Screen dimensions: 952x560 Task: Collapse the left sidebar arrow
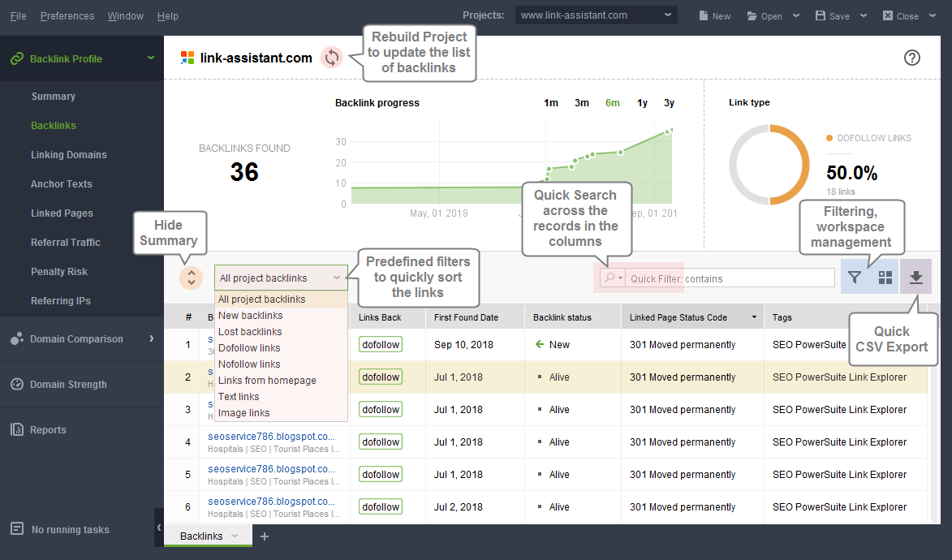[159, 528]
